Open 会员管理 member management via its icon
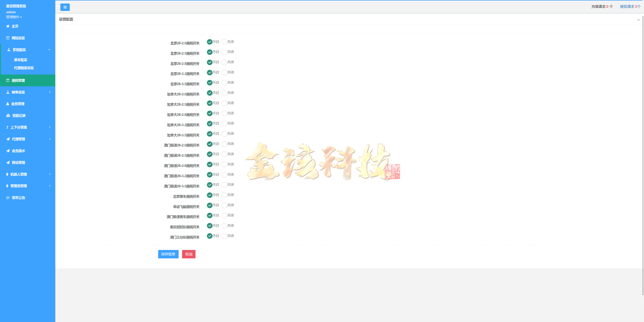Image resolution: width=644 pixels, height=322 pixels. [x=8, y=104]
